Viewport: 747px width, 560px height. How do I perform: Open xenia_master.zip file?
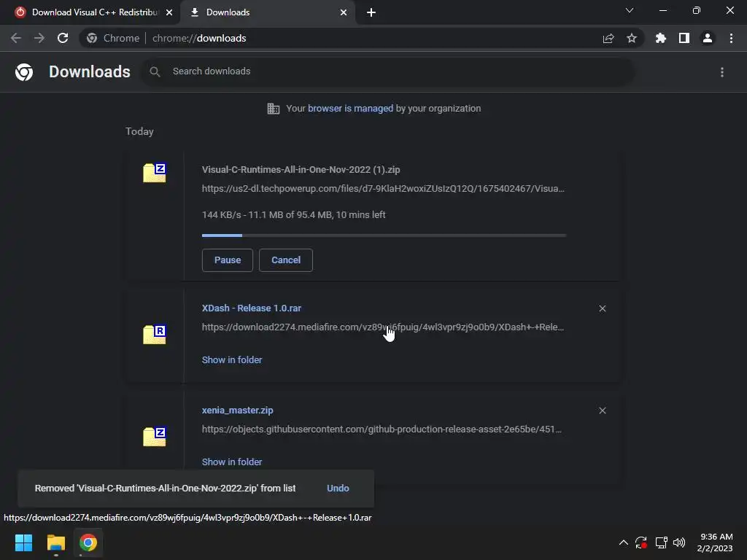(x=238, y=410)
